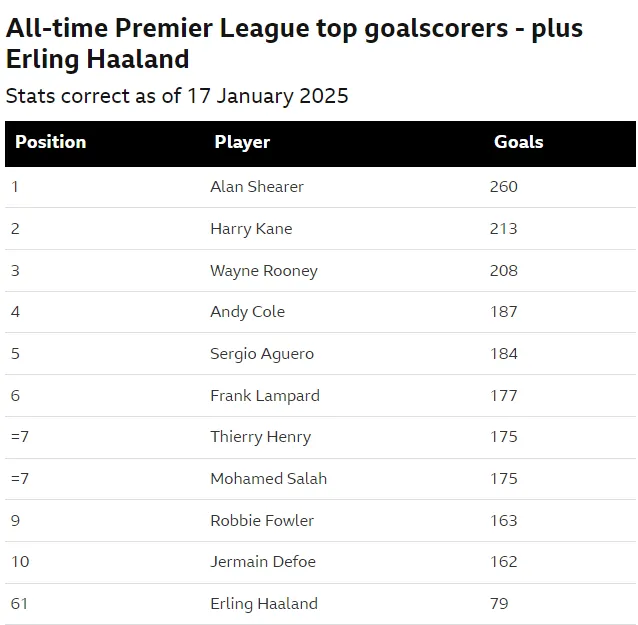Click the table title heading text
Screen dimensions: 638x625
[x=294, y=44]
